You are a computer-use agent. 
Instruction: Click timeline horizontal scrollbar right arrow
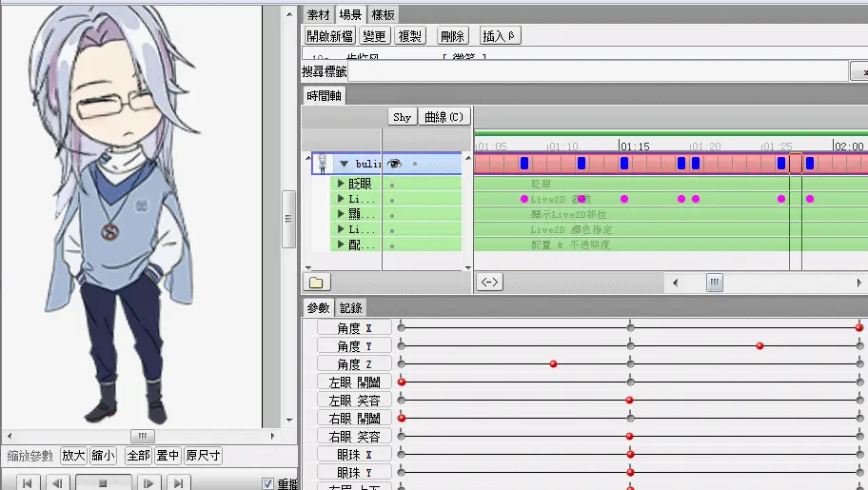(x=859, y=283)
